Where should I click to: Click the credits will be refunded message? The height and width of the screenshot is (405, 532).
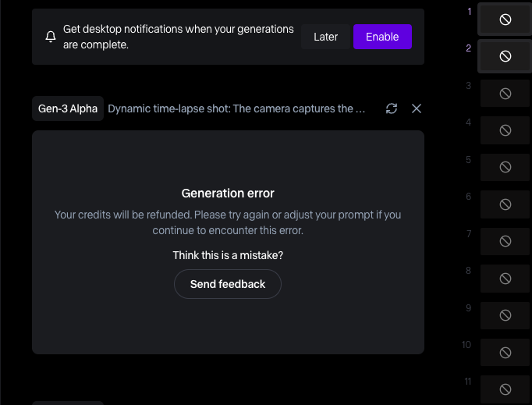(228, 222)
